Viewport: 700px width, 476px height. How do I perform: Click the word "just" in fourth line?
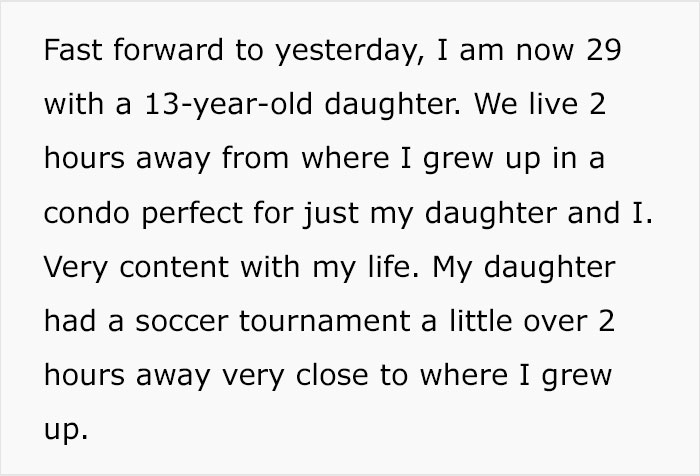(x=331, y=214)
